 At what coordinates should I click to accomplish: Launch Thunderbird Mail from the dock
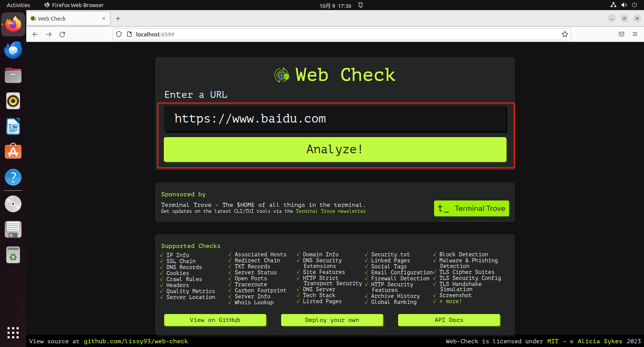tap(13, 50)
